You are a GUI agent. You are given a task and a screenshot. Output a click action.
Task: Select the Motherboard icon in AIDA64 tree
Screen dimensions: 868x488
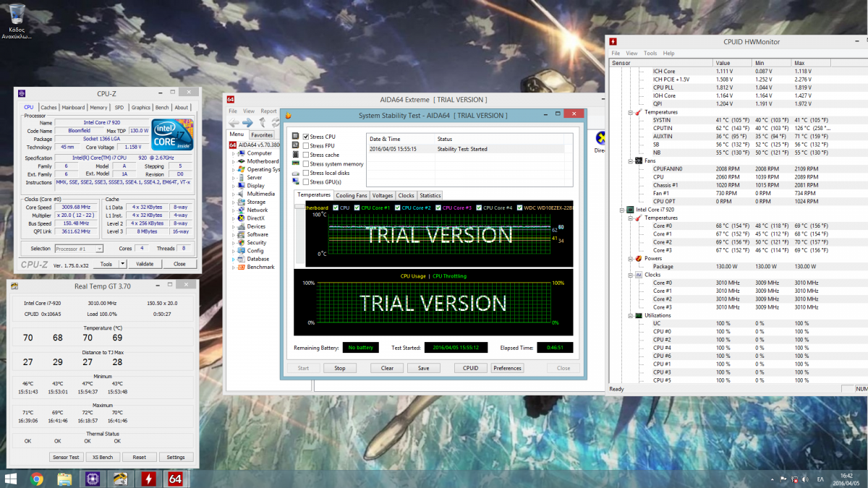[241, 161]
